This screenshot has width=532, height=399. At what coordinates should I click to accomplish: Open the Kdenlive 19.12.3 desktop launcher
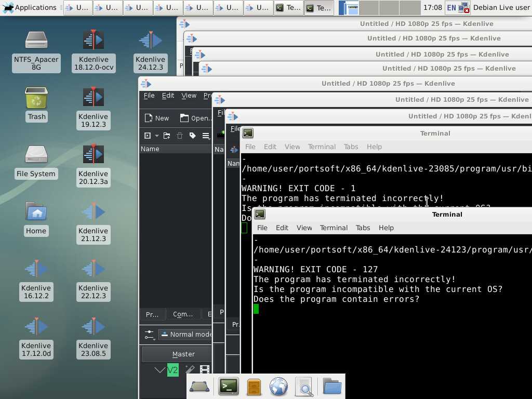pos(94,108)
